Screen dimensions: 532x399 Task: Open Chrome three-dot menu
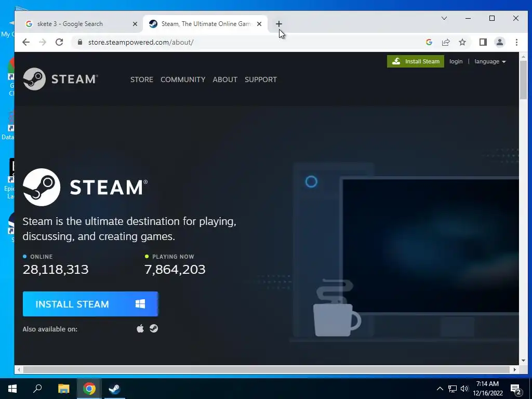click(516, 42)
